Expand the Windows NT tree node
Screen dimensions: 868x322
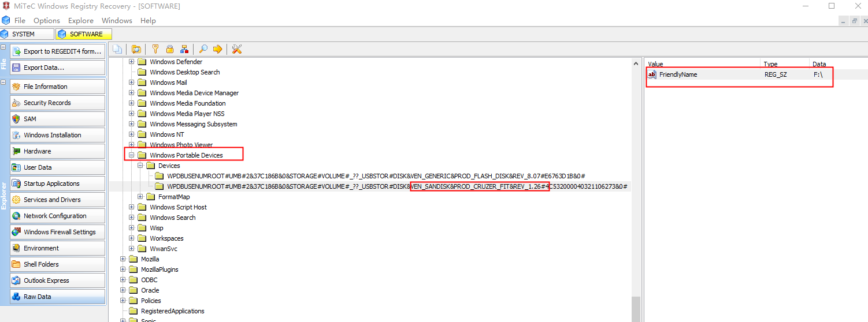[131, 134]
